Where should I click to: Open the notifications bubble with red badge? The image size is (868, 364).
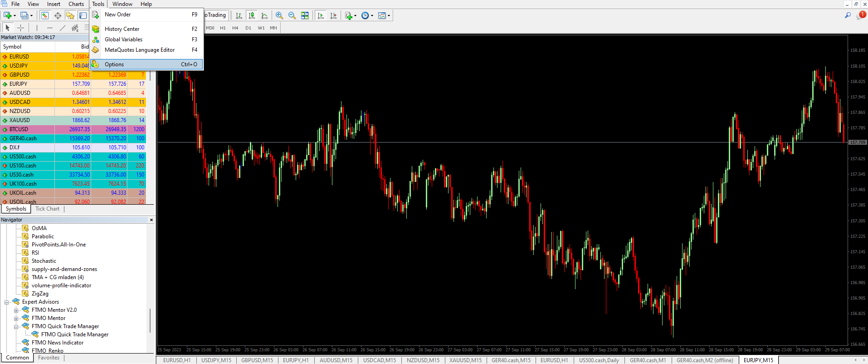coord(860,15)
